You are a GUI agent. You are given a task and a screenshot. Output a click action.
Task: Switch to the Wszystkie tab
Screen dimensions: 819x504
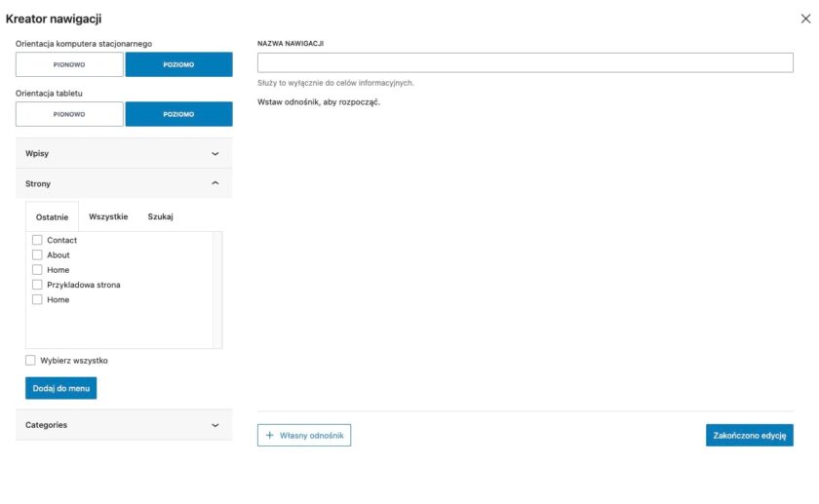pos(108,216)
